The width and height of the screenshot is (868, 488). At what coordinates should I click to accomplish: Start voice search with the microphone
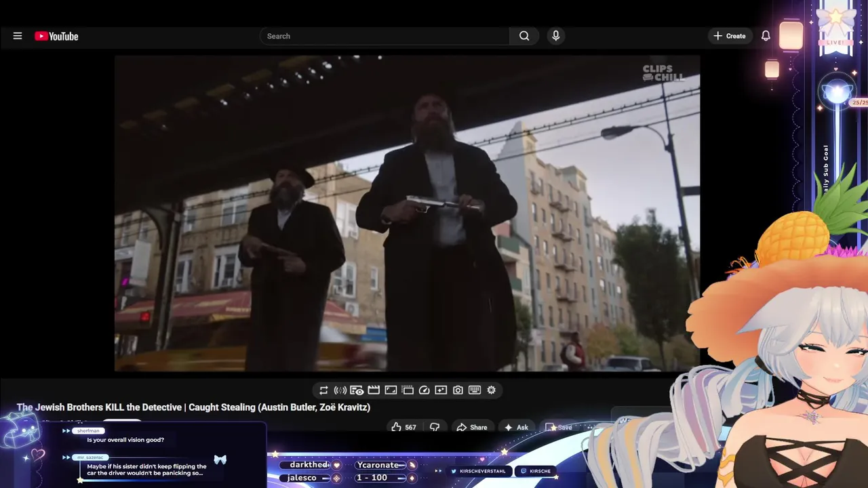tap(555, 36)
